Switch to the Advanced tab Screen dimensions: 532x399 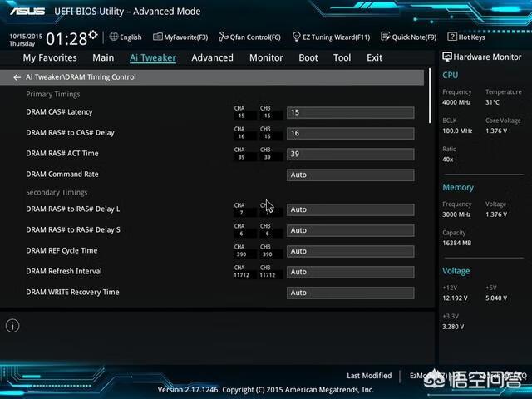click(x=212, y=58)
